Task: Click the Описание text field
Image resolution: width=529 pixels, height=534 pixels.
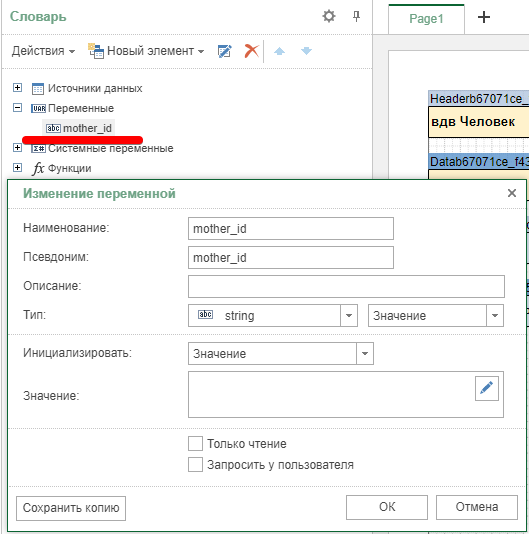Action: 346,286
